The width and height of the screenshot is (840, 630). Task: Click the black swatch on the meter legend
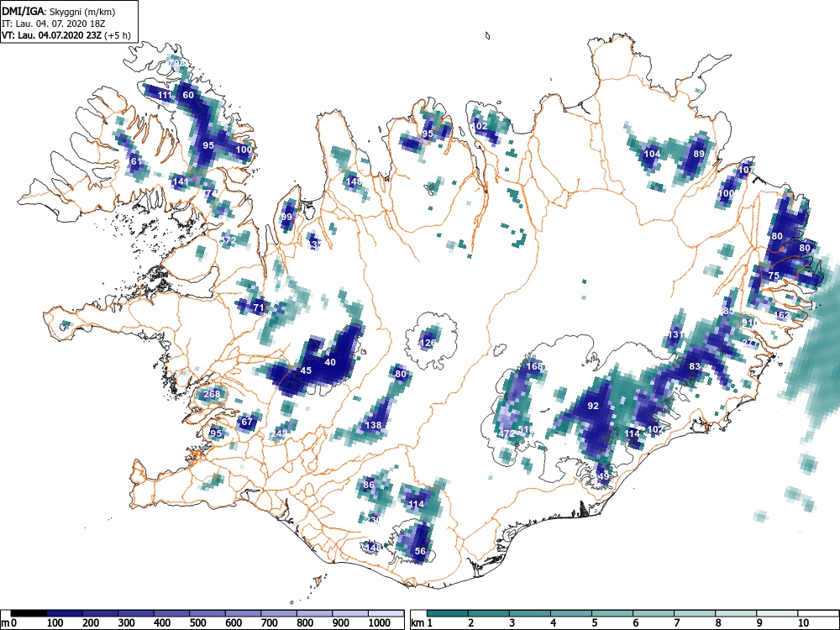29,613
